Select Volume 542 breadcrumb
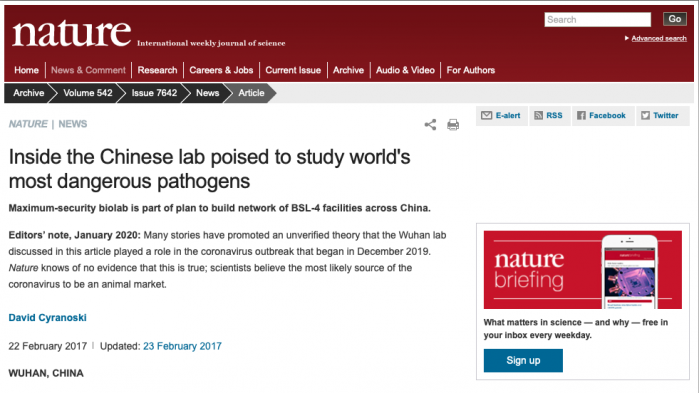This screenshot has width=699, height=393. click(88, 93)
